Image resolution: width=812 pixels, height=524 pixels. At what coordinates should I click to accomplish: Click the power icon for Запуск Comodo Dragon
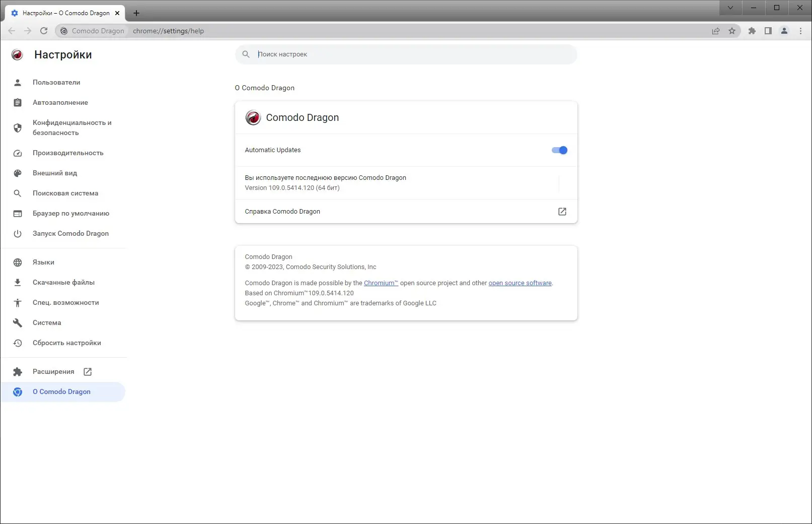[x=18, y=233]
